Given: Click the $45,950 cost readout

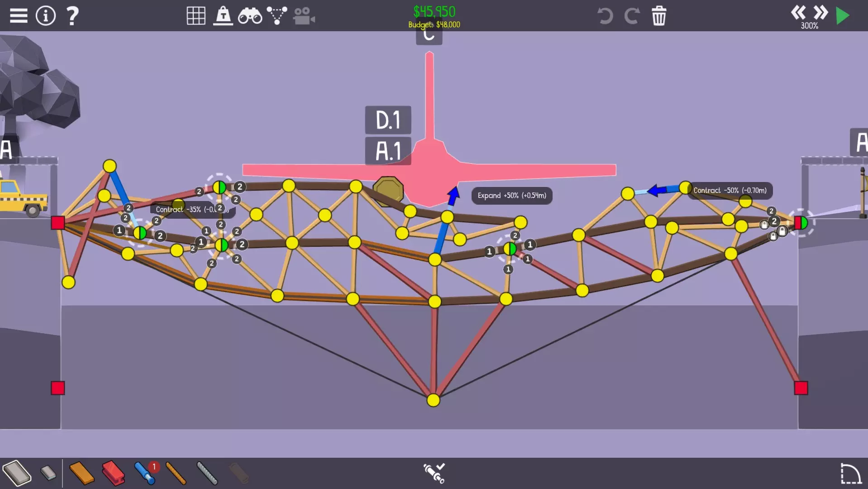Looking at the screenshot, I should click(434, 11).
